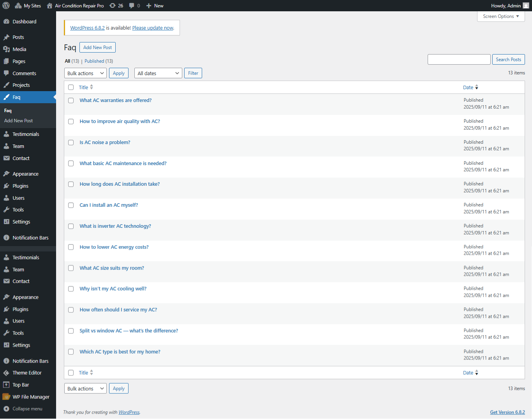Open the How to lower AC energy costs? post
This screenshot has width=532, height=419.
(x=114, y=247)
